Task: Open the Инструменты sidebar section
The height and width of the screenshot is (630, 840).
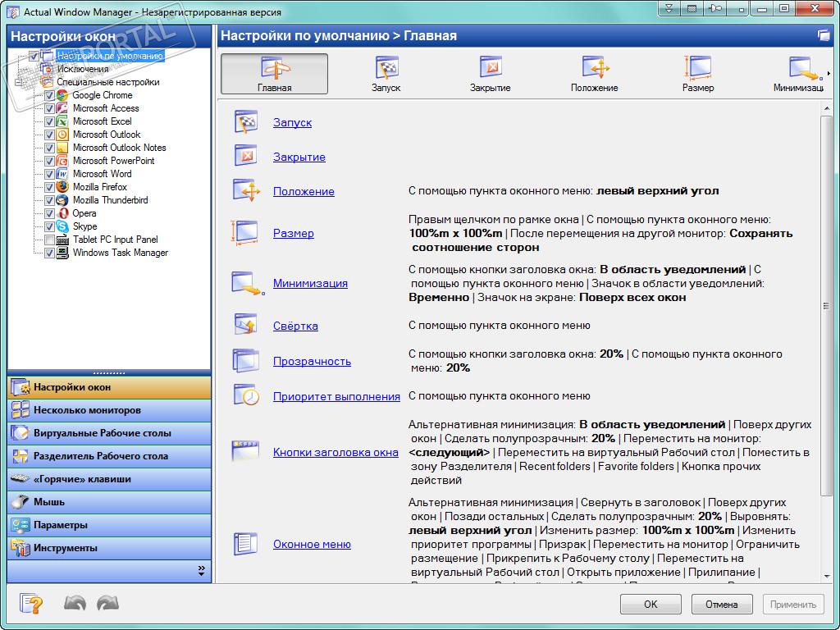Action: click(109, 549)
